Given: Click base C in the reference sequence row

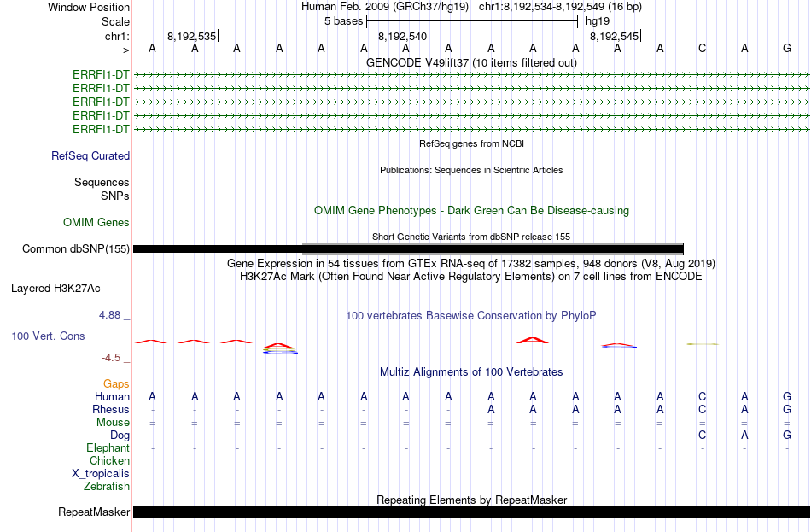Looking at the screenshot, I should 702,48.
